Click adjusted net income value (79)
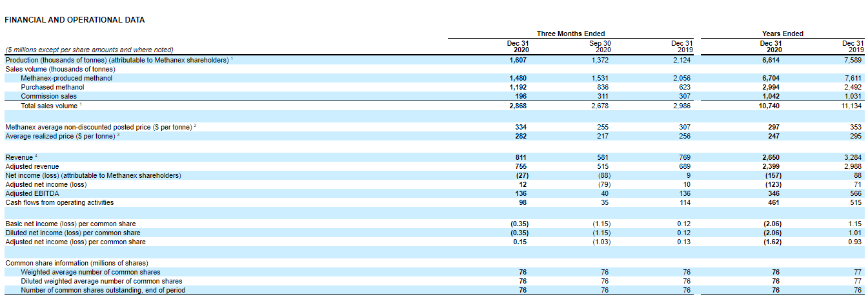This screenshot has width=868, height=299. pos(603,184)
